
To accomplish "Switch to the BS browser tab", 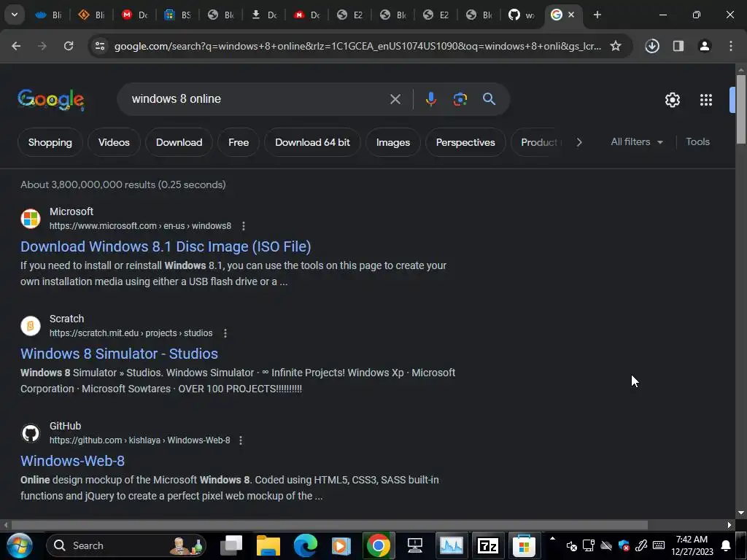I will click(x=177, y=15).
